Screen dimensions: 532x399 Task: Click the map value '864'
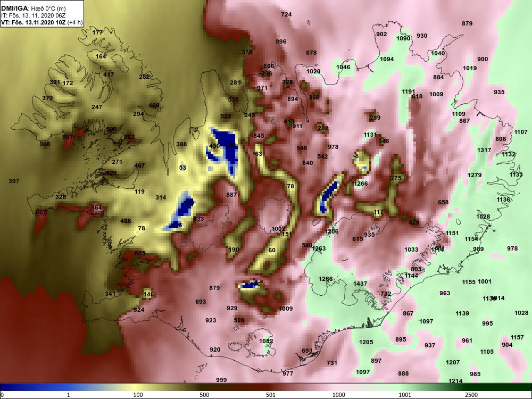96,207
